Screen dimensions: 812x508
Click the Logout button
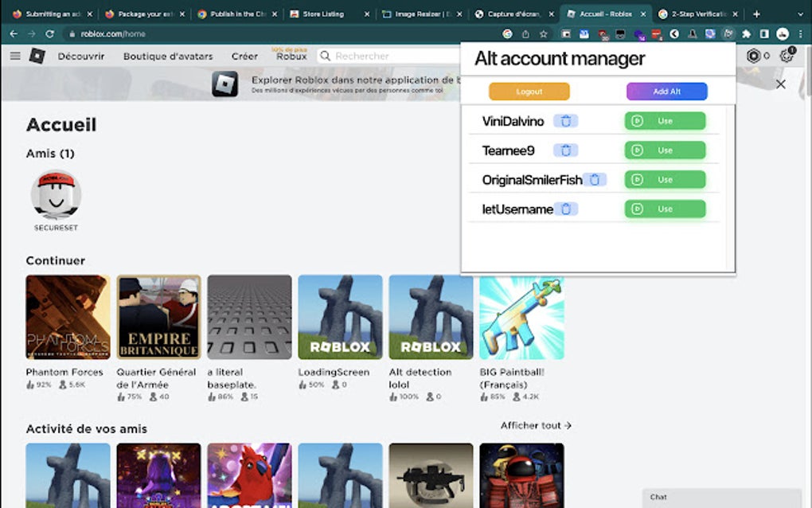coord(528,92)
